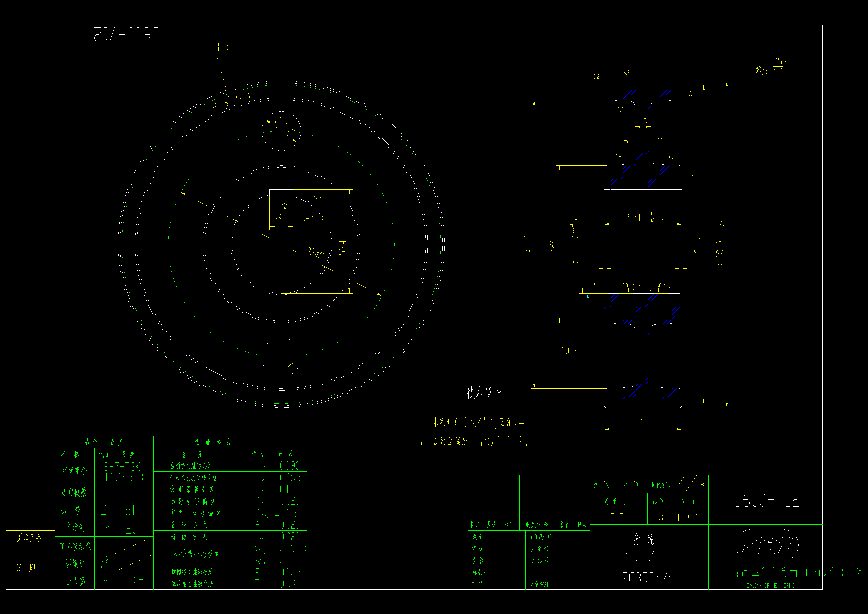The height and width of the screenshot is (614, 868).
Task: Select the 顶圆径向跳动公差 row label
Action: point(192,572)
